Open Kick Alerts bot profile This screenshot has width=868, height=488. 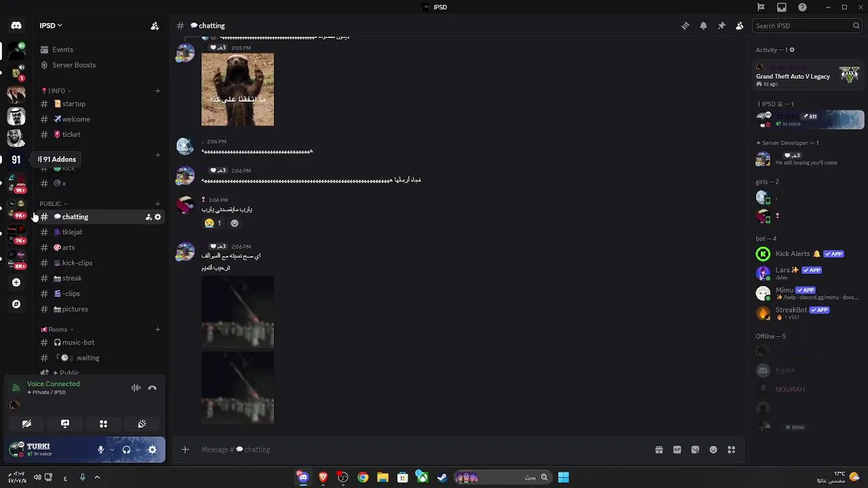coord(808,254)
